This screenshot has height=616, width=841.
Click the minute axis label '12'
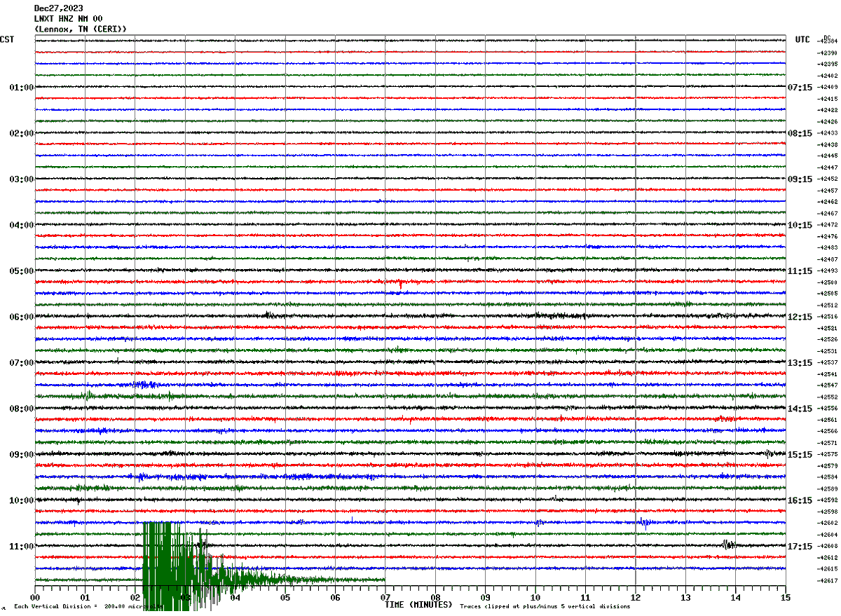pos(636,598)
